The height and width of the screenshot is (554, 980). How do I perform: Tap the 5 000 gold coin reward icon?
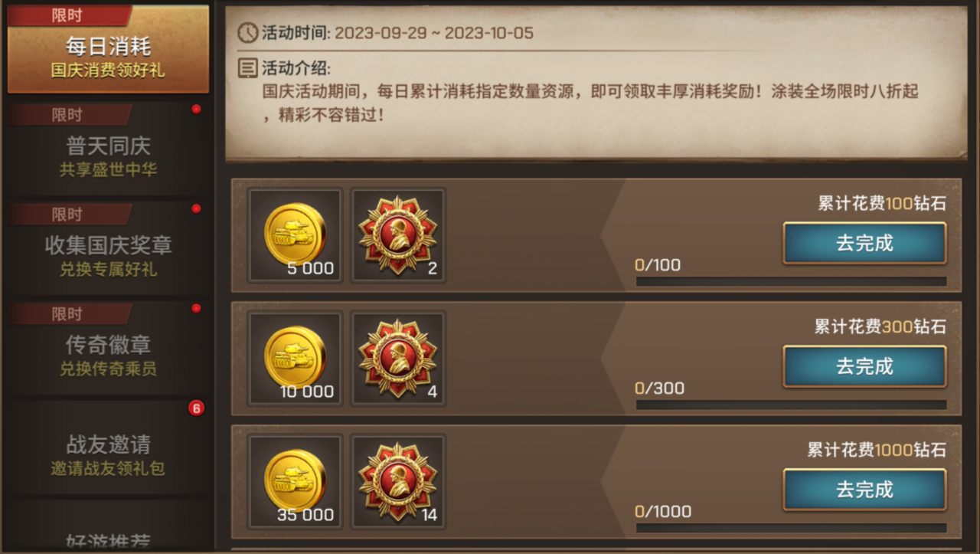coord(295,234)
